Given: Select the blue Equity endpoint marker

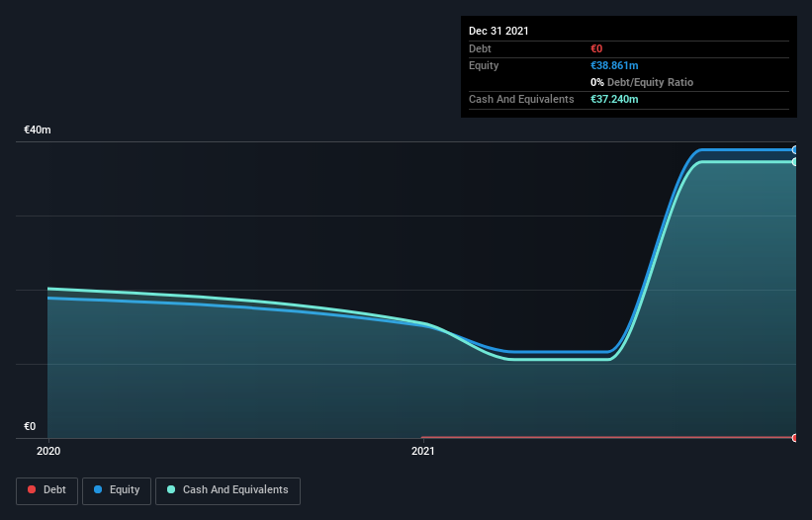Looking at the screenshot, I should [795, 150].
